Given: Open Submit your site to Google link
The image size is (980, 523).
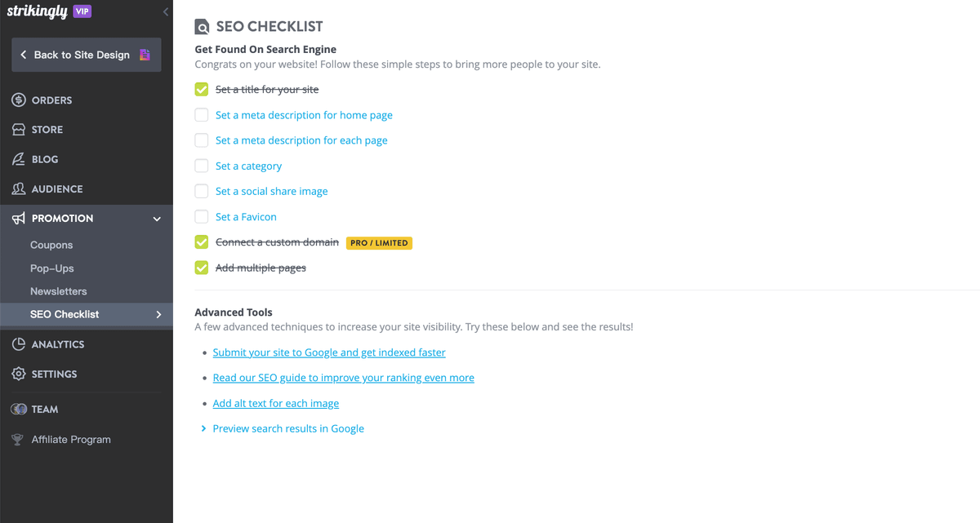Looking at the screenshot, I should [x=329, y=352].
